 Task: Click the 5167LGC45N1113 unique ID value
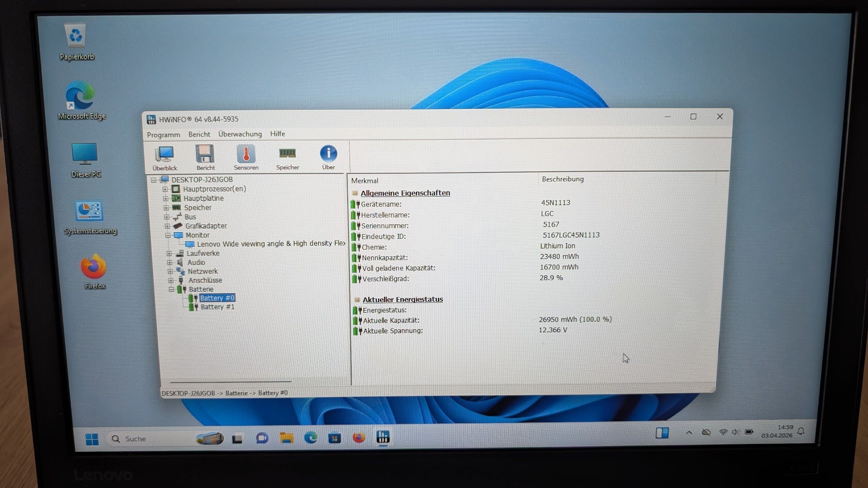coord(571,235)
